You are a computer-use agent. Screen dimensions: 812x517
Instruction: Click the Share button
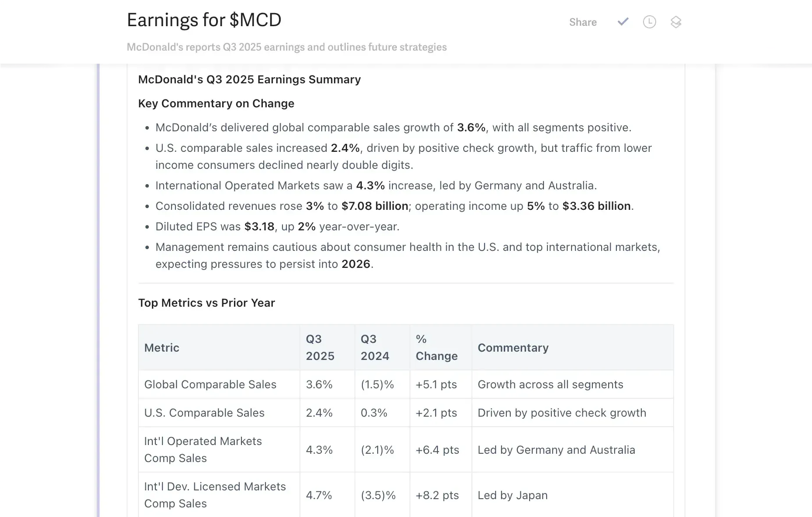click(x=583, y=22)
